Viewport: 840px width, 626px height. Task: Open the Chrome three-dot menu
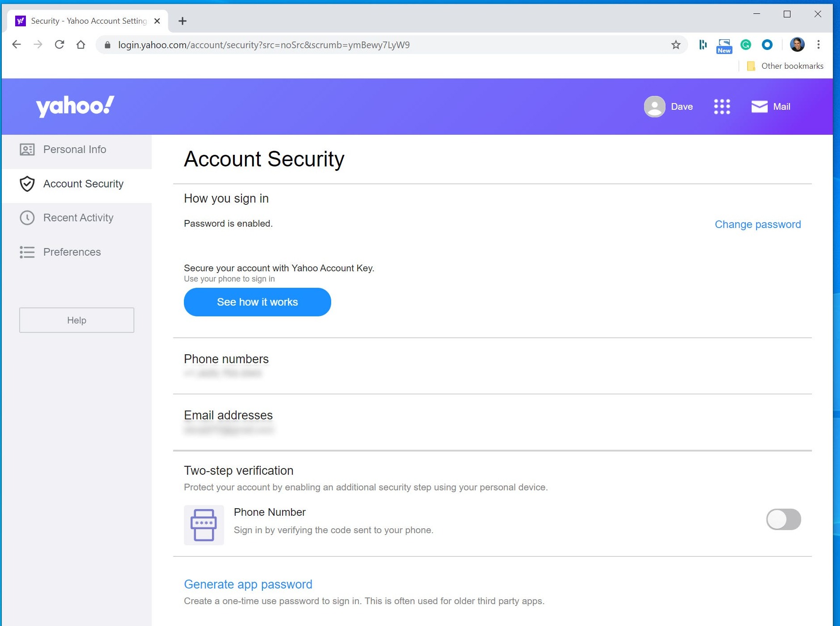[x=819, y=45]
